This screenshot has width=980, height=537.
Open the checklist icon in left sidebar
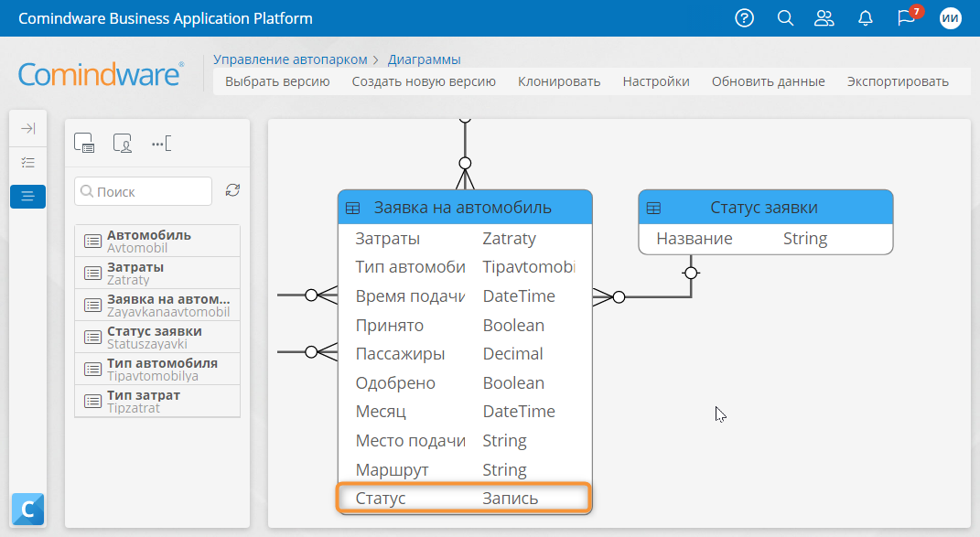coord(28,163)
